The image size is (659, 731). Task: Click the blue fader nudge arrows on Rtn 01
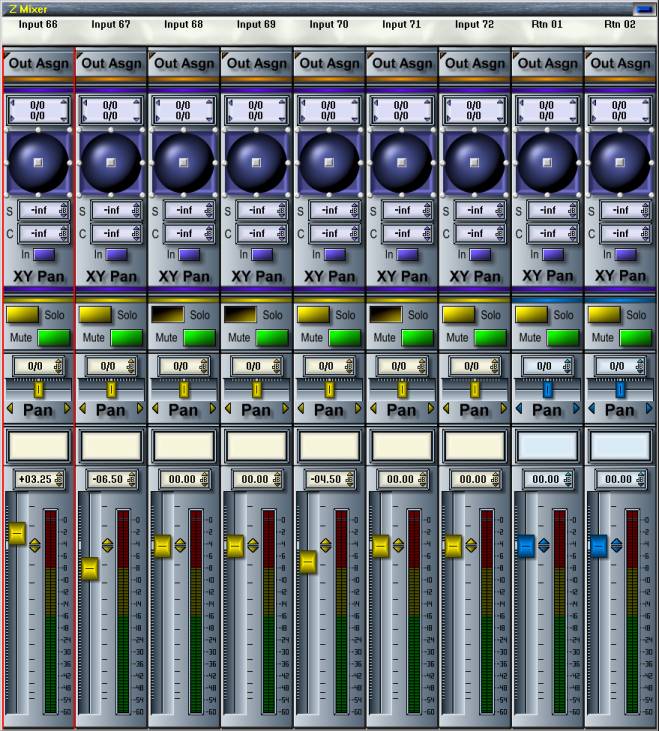[544, 545]
